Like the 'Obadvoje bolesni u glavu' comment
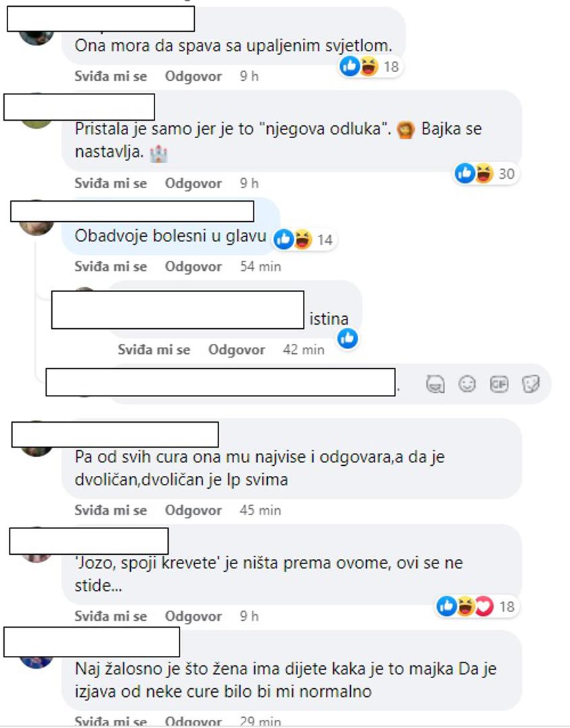This screenshot has width=570, height=728. 111,266
